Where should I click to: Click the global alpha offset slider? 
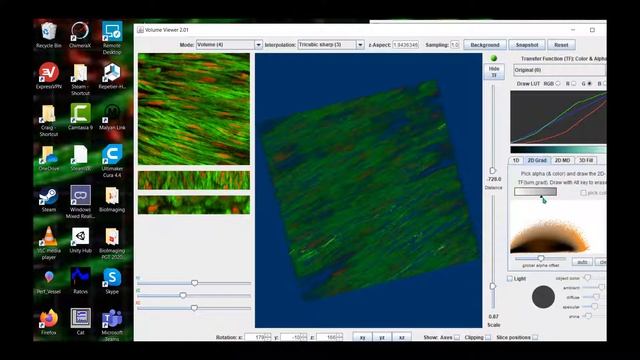point(540,258)
